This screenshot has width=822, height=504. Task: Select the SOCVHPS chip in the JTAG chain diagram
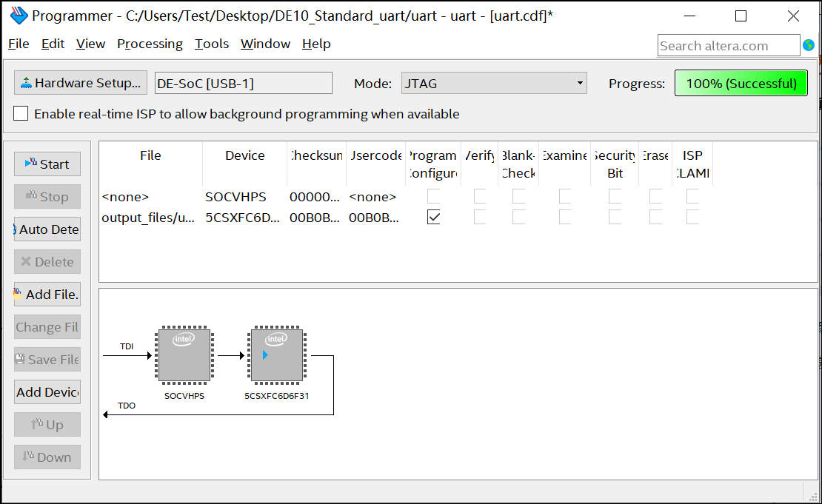184,355
